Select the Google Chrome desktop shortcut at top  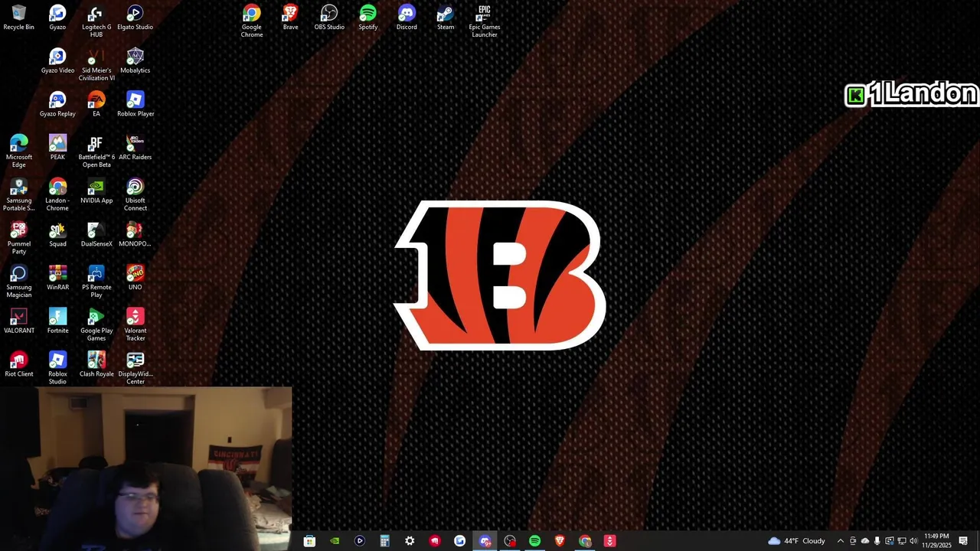[x=252, y=21]
